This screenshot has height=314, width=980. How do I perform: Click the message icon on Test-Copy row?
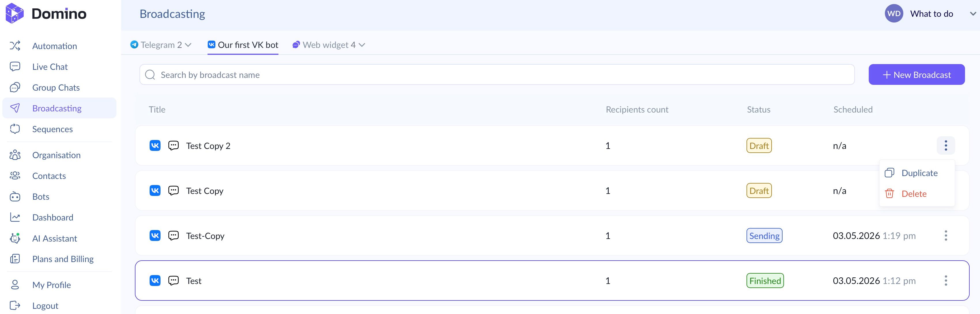pos(174,235)
